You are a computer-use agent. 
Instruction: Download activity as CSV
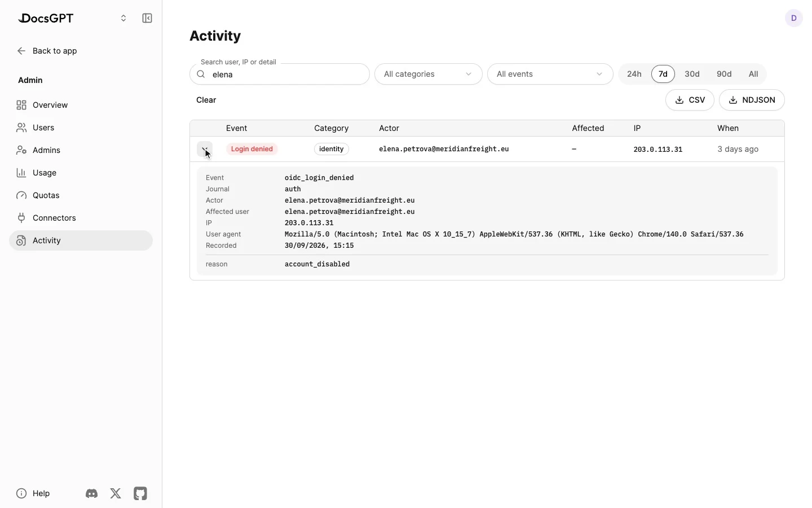click(x=690, y=100)
